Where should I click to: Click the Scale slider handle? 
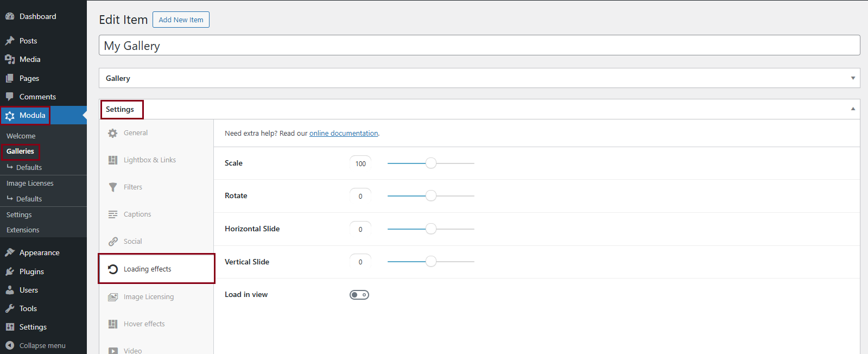(x=431, y=163)
